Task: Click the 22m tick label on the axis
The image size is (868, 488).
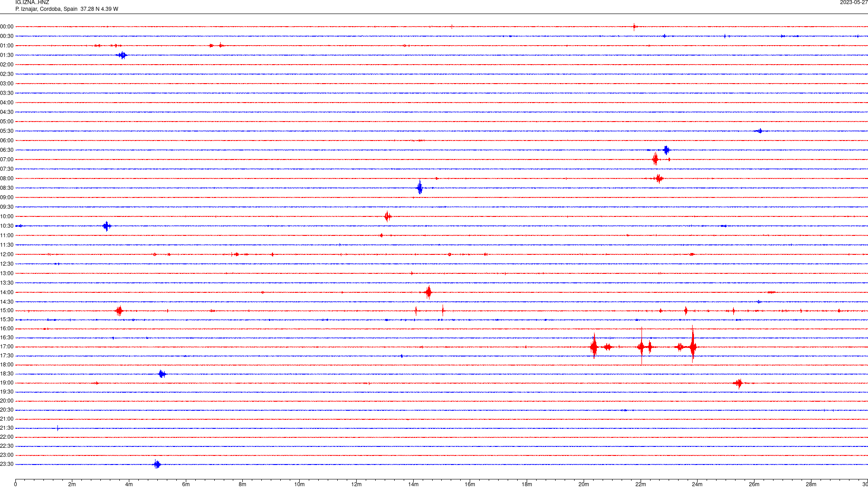Action: 641,484
